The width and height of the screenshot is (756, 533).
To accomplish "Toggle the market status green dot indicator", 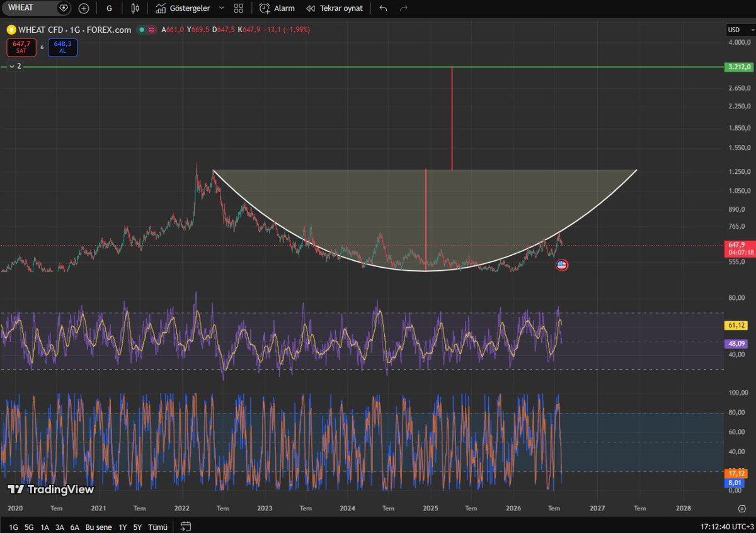I will (x=143, y=30).
